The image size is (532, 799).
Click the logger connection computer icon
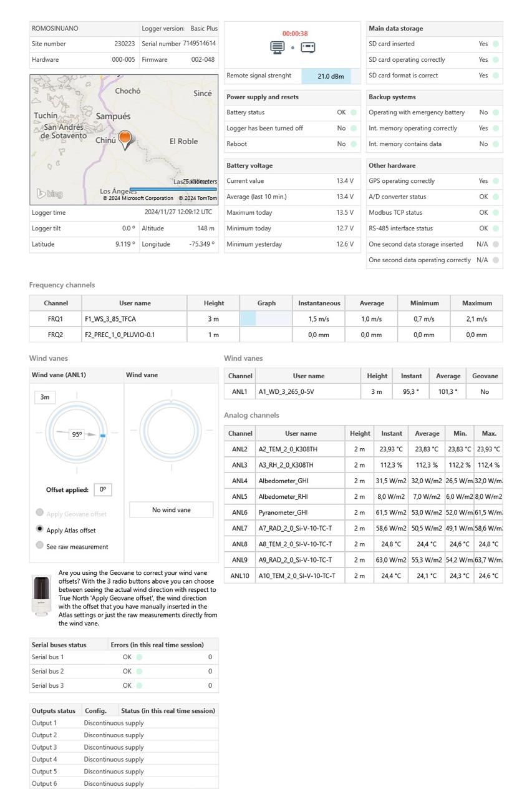[277, 47]
